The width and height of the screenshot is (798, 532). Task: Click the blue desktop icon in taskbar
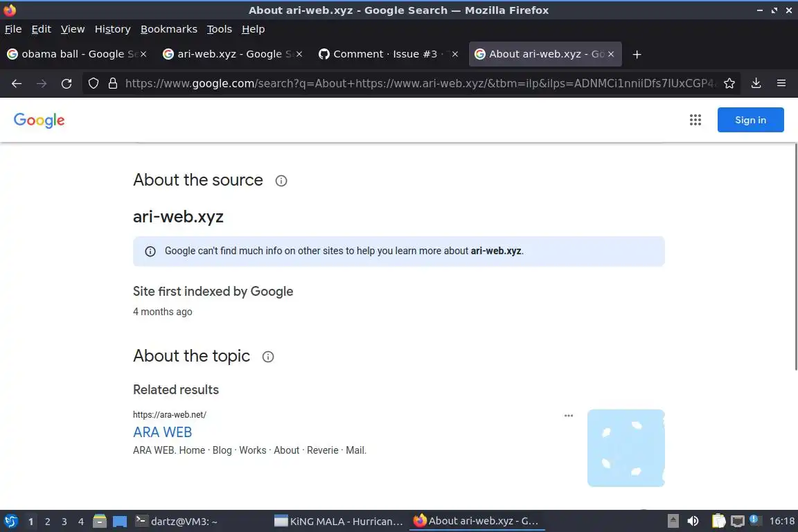120,522
